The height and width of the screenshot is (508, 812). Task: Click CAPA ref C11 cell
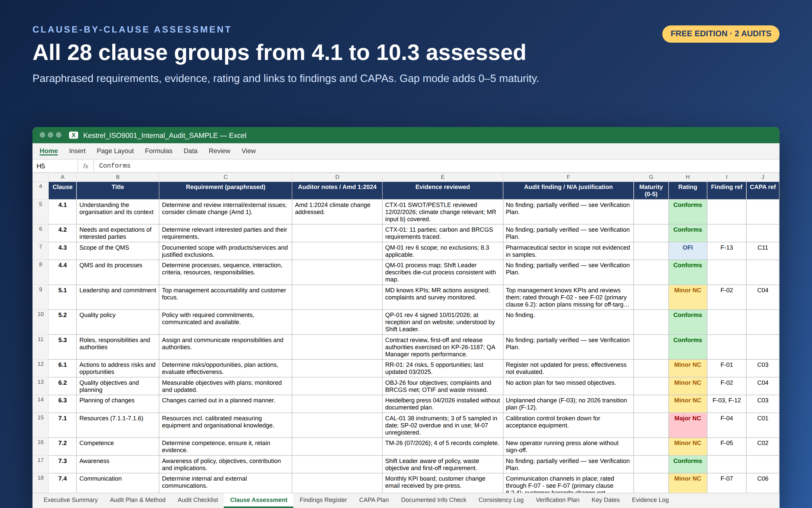pyautogui.click(x=763, y=251)
